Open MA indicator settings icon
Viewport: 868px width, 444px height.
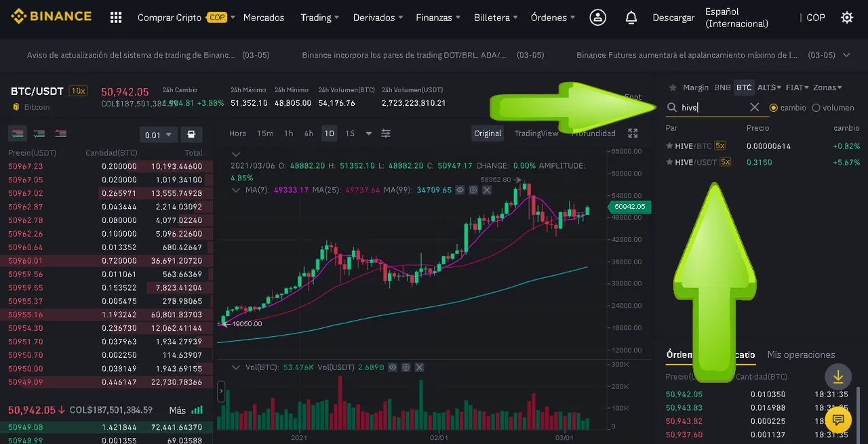473,190
